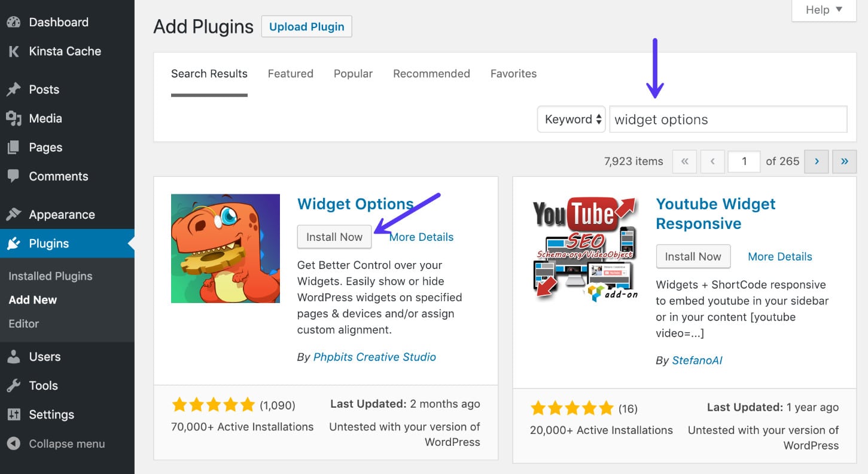Switch to the Popular tab
868x474 pixels.
353,74
